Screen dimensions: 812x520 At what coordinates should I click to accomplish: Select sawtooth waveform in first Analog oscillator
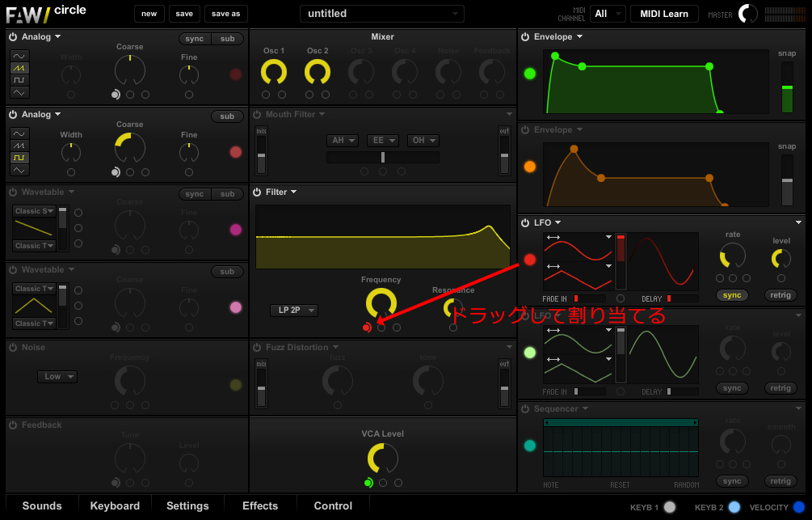pos(19,68)
